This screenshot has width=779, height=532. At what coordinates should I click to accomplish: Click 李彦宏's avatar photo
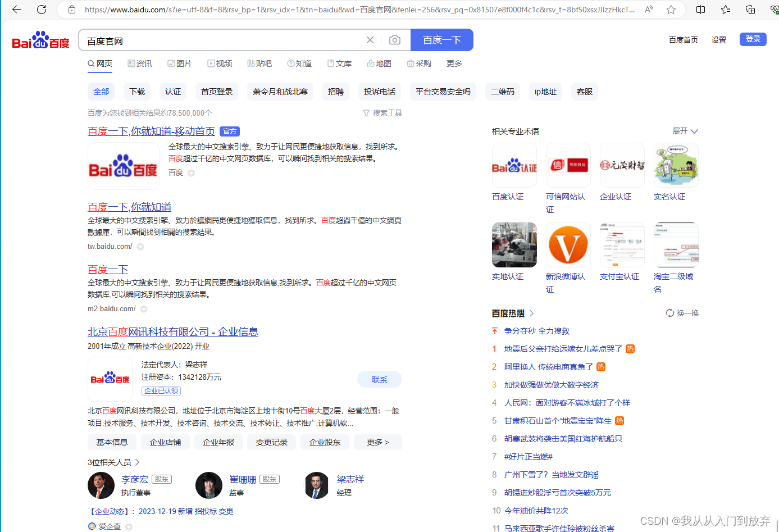tap(101, 485)
